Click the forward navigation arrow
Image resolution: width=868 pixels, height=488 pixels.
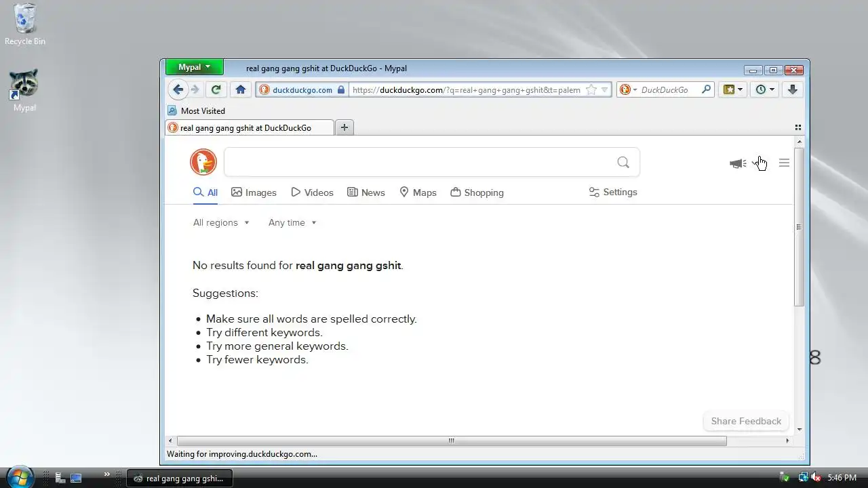(x=195, y=89)
